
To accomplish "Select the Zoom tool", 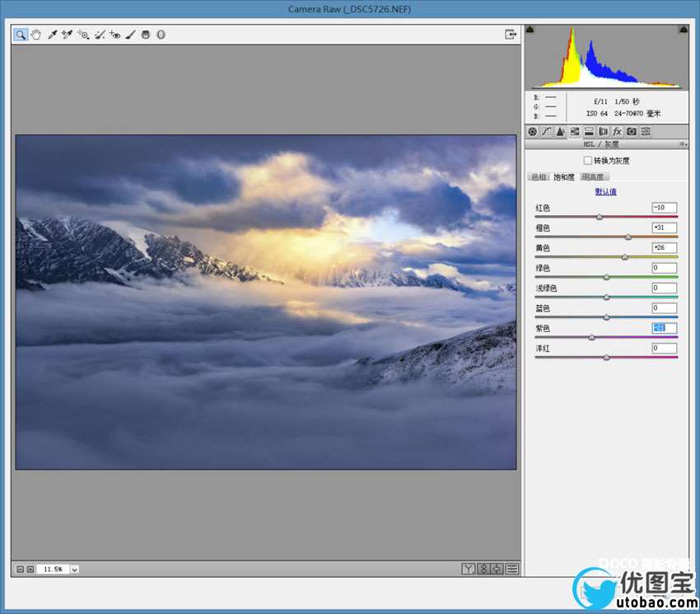I will point(20,35).
